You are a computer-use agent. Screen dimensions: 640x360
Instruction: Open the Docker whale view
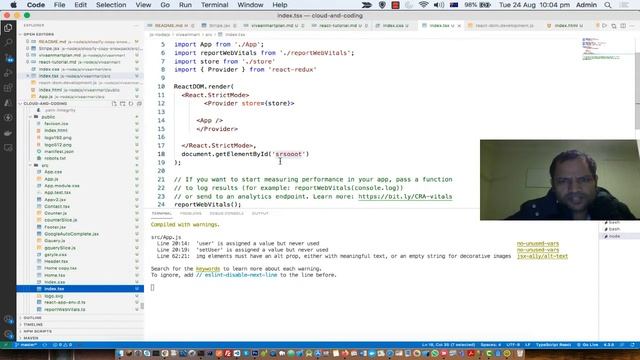pyautogui.click(x=8, y=133)
